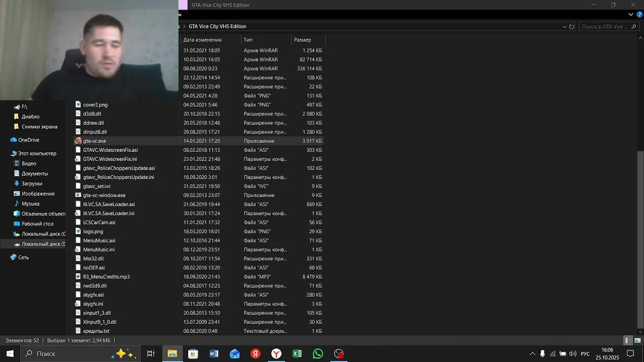Screen dimensions: 644x362
Task: Select file gtavc_PoliceChoppersUpdate.asi
Action: [x=119, y=168]
